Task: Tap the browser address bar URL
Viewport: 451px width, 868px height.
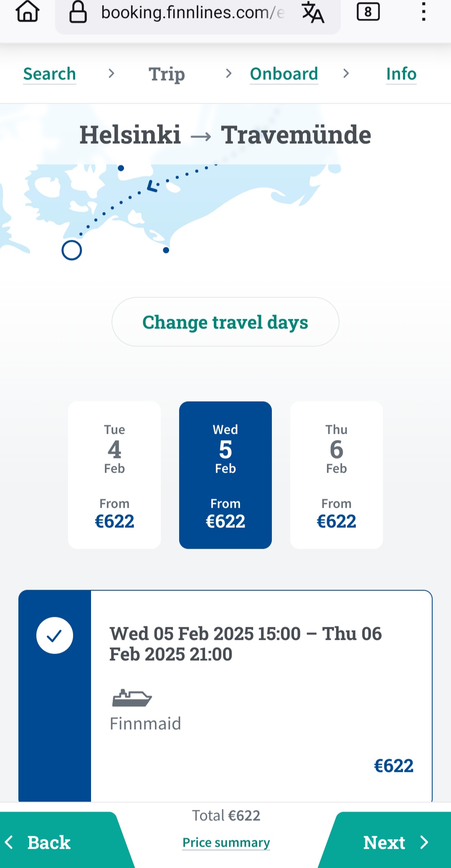Action: (x=192, y=13)
